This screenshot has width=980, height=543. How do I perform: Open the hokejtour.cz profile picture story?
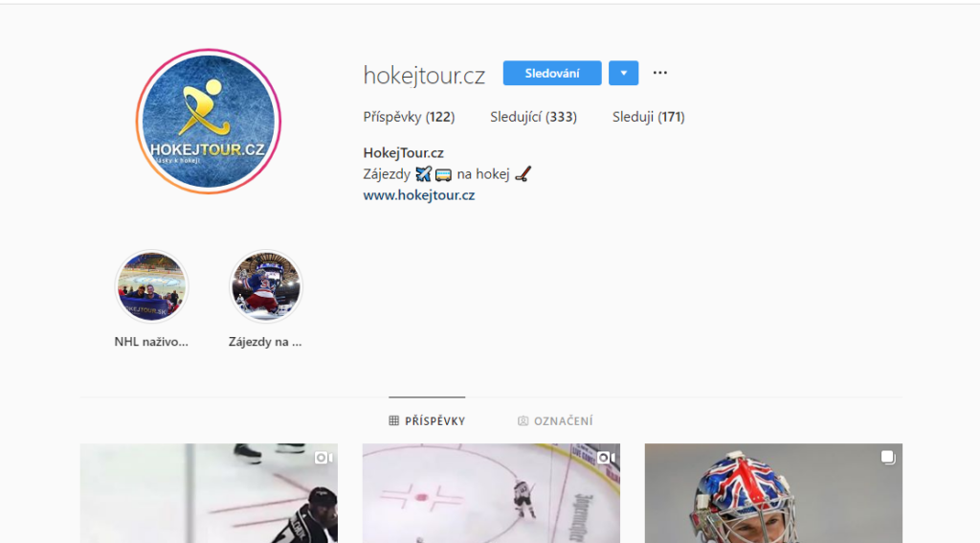click(x=208, y=122)
